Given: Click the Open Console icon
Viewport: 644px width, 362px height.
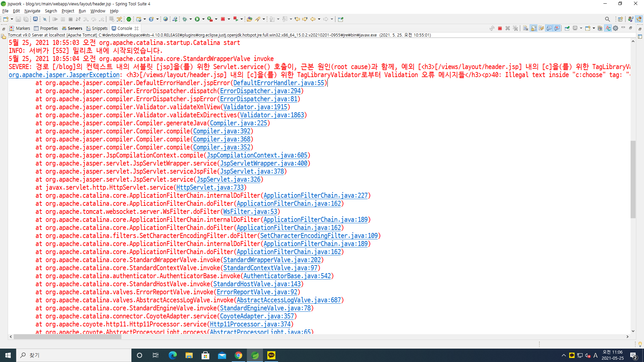Looking at the screenshot, I should pos(588,28).
